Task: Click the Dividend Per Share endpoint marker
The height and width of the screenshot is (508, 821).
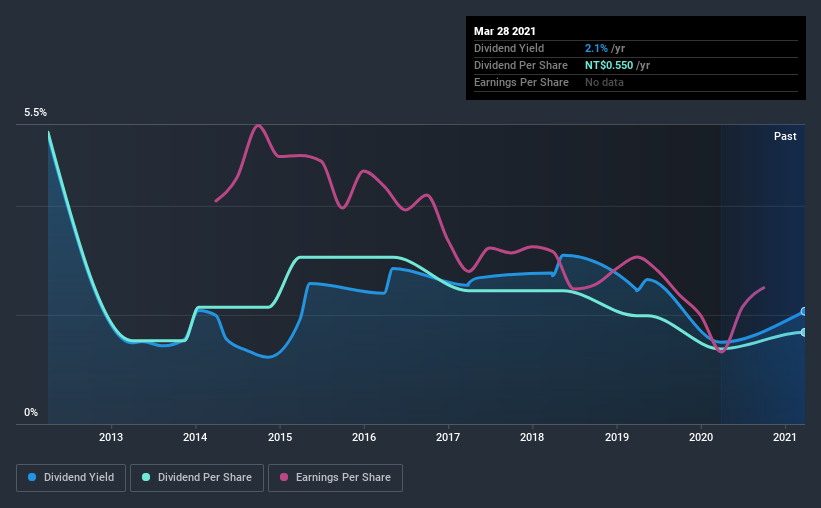Action: coord(804,333)
